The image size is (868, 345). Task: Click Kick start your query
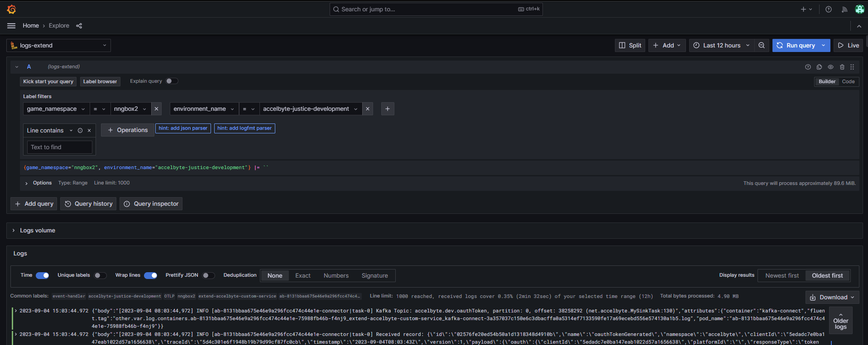(x=48, y=81)
